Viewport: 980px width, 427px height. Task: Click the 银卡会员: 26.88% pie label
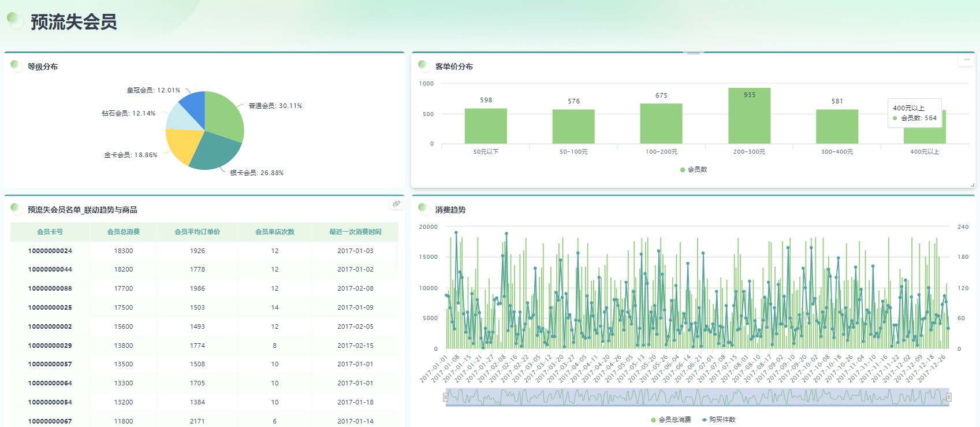(x=257, y=173)
